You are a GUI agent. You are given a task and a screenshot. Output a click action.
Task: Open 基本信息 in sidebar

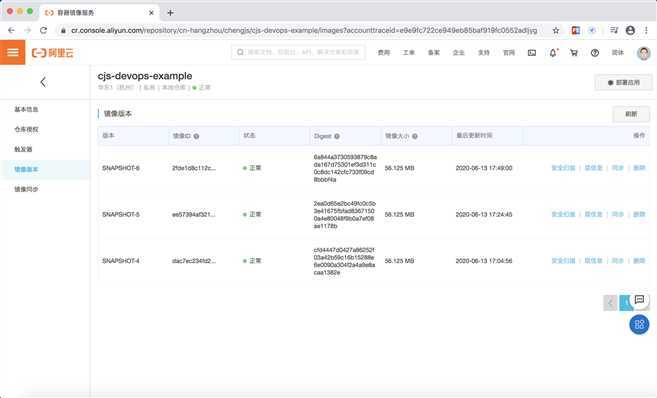[26, 109]
